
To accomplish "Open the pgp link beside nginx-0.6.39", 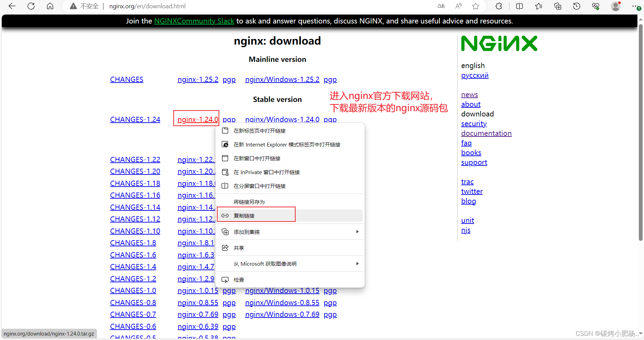I will (x=229, y=327).
